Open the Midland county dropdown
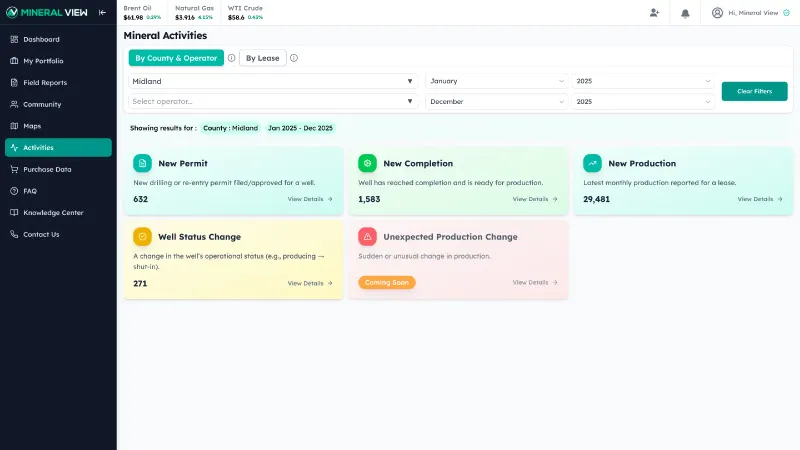The height and width of the screenshot is (450, 800). point(273,81)
